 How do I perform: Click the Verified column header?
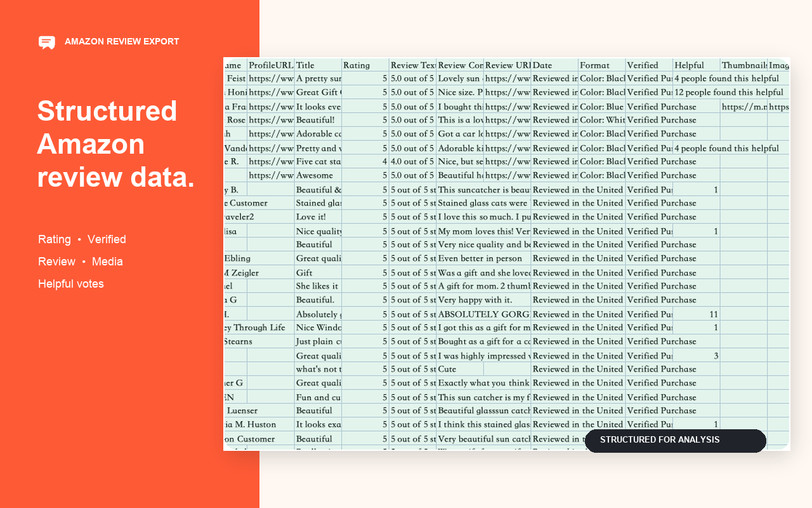(649, 65)
